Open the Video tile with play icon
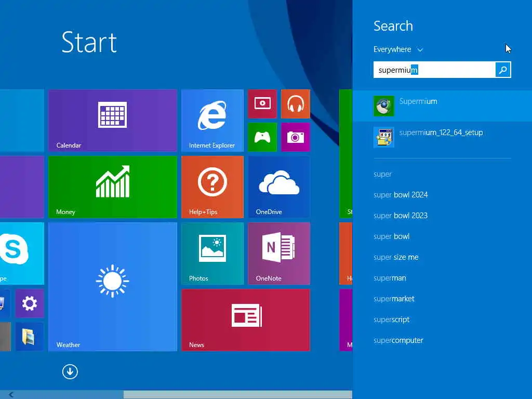 [262, 104]
